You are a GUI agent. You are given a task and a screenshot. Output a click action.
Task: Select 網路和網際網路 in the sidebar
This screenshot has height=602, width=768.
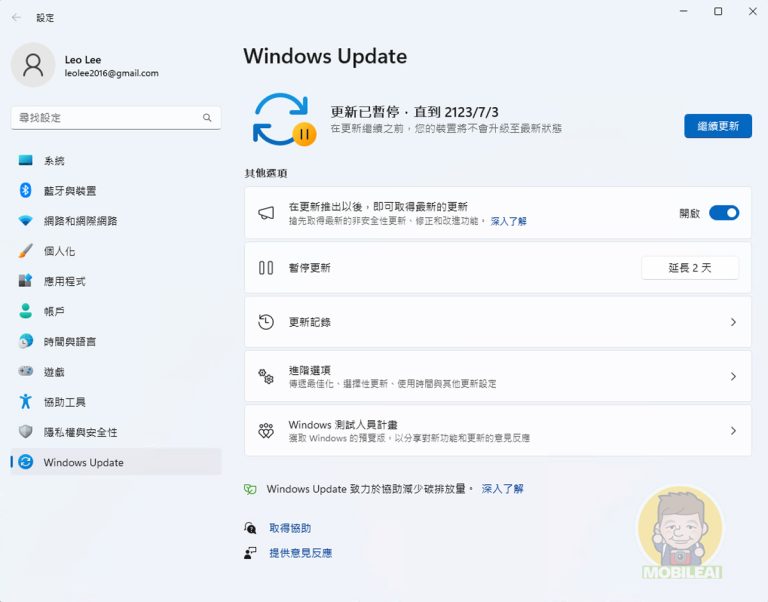tap(116, 220)
